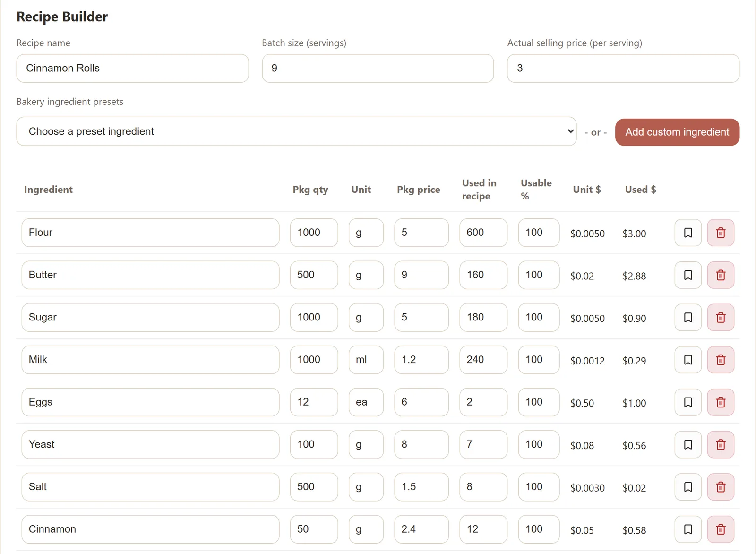The image size is (756, 554).
Task: Click the Used $ column header
Action: pos(640,190)
